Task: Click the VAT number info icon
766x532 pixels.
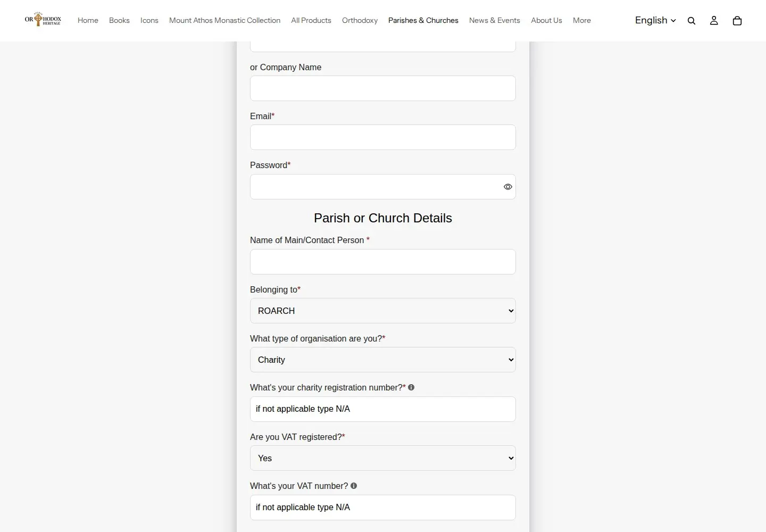Action: click(x=354, y=486)
